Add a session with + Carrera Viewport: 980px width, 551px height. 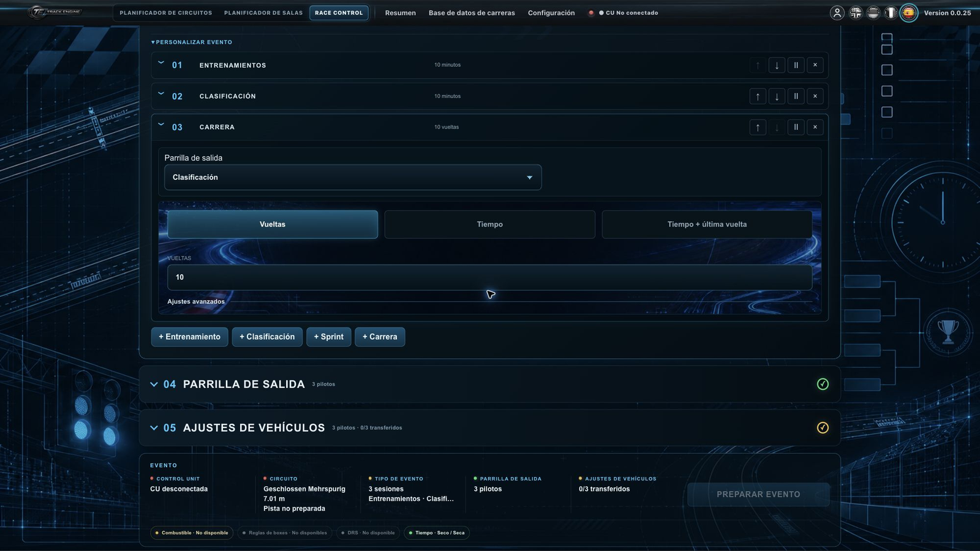[380, 337]
